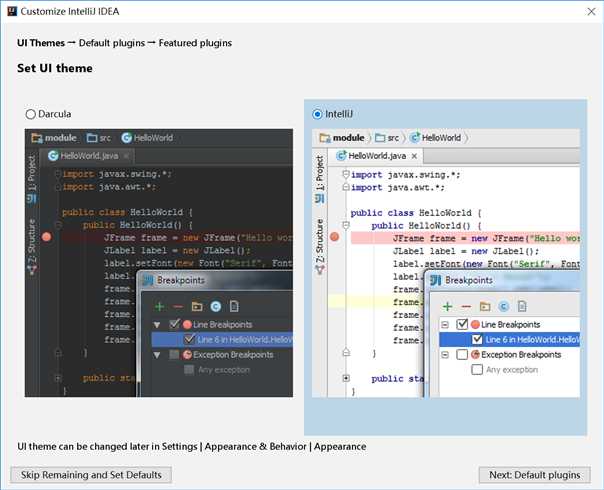Viewport: 604px width, 490px height.
Task: Click green plus add icon in Darcula preview
Action: (159, 307)
